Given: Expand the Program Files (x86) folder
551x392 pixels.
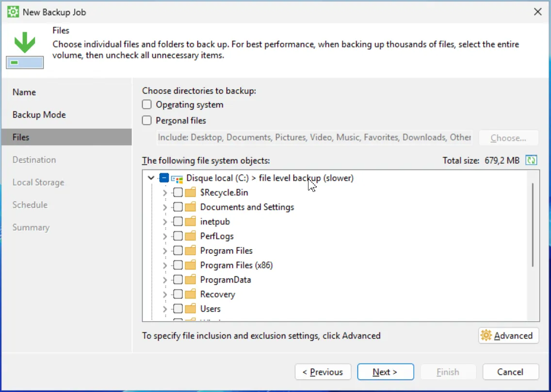Looking at the screenshot, I should pyautogui.click(x=165, y=266).
